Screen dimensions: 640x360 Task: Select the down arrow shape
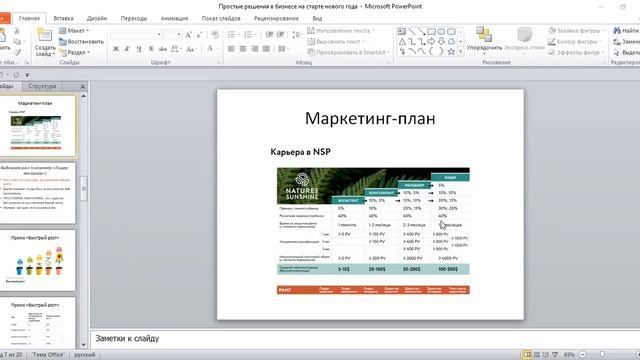pos(441,42)
